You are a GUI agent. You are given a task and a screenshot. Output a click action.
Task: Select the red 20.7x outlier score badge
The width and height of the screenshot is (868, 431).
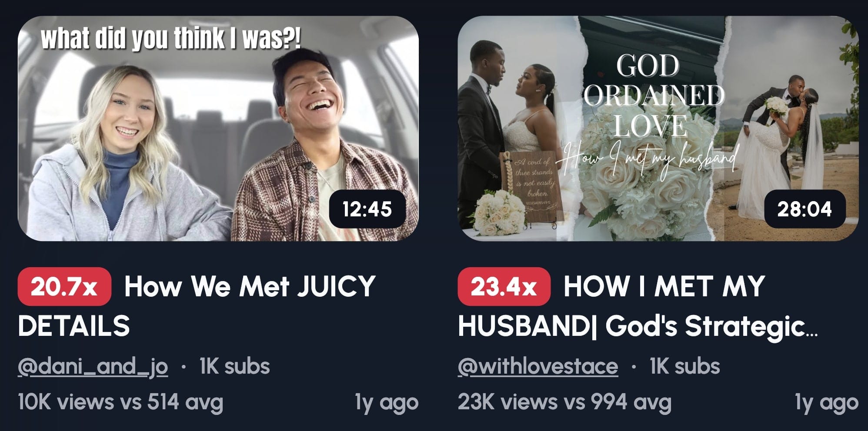(x=64, y=287)
